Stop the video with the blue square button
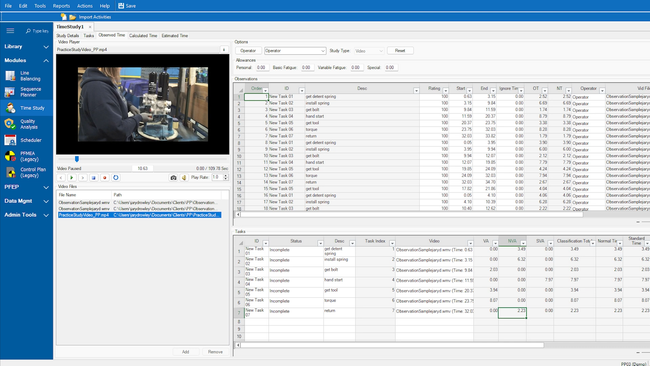This screenshot has height=366, width=650. [x=94, y=177]
